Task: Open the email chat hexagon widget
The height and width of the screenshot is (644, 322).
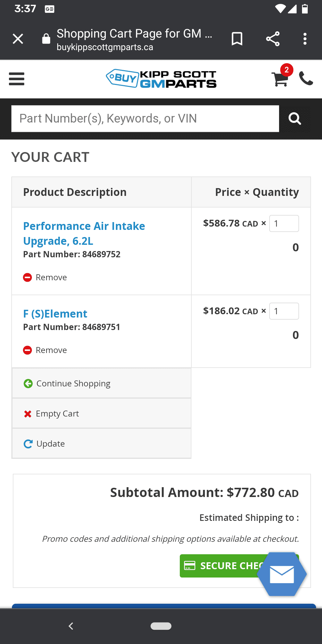Action: tap(282, 574)
